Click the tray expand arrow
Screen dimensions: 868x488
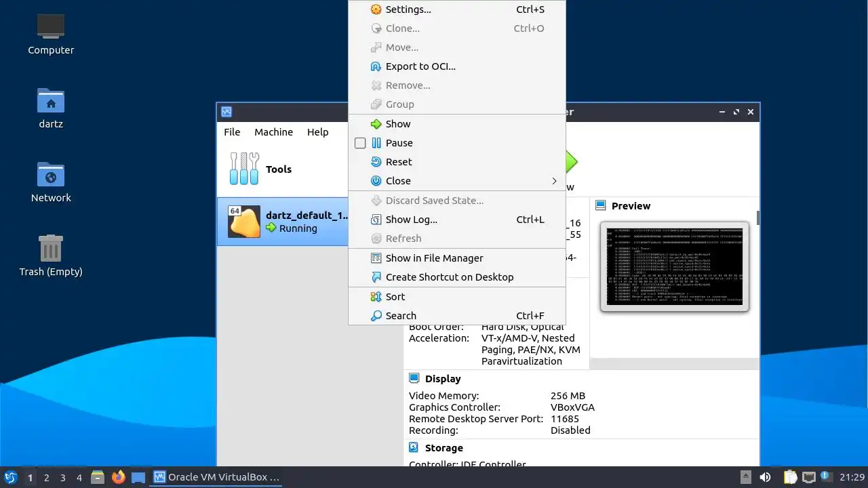pos(745,477)
